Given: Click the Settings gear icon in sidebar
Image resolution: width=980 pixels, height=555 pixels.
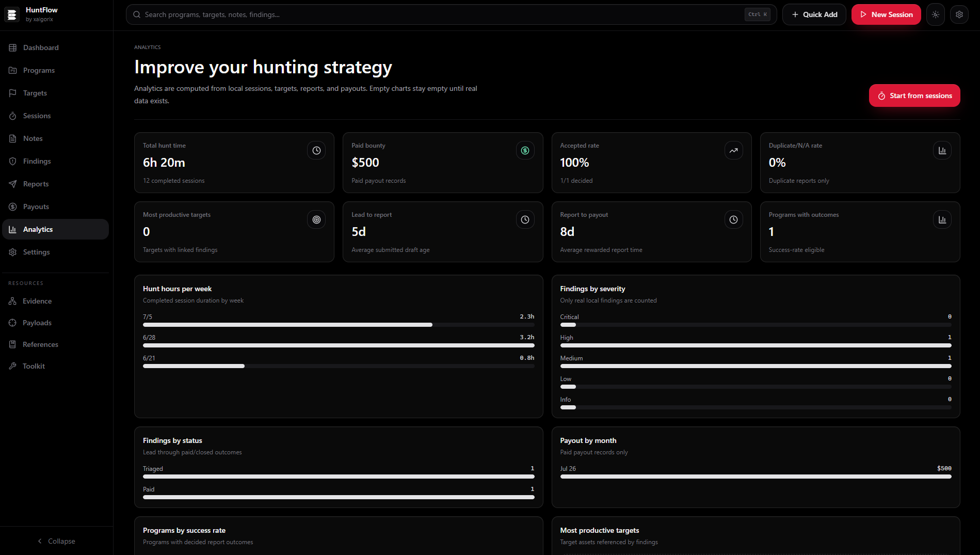Looking at the screenshot, I should 13,252.
